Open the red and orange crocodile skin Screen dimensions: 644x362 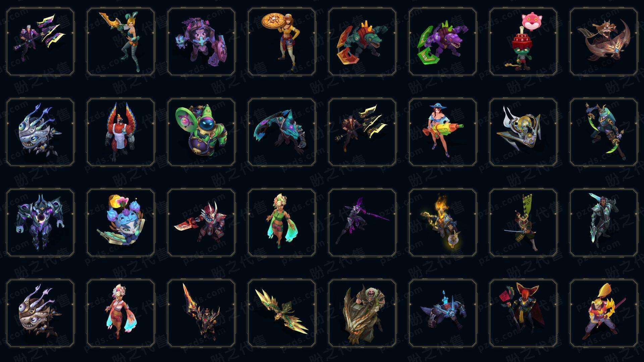[x=362, y=42]
